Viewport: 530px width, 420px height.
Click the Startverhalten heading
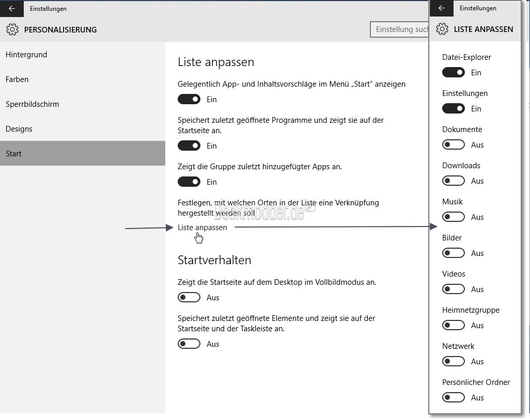[x=214, y=260]
